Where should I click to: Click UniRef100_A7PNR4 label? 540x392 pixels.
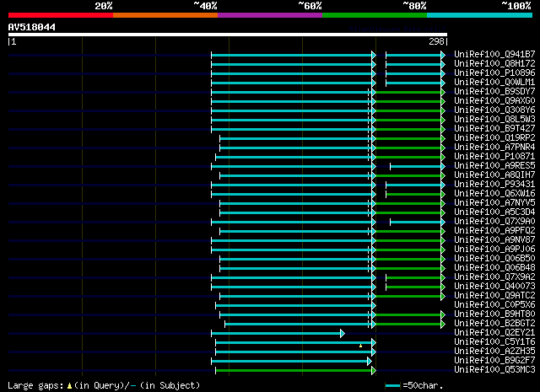pyautogui.click(x=494, y=148)
